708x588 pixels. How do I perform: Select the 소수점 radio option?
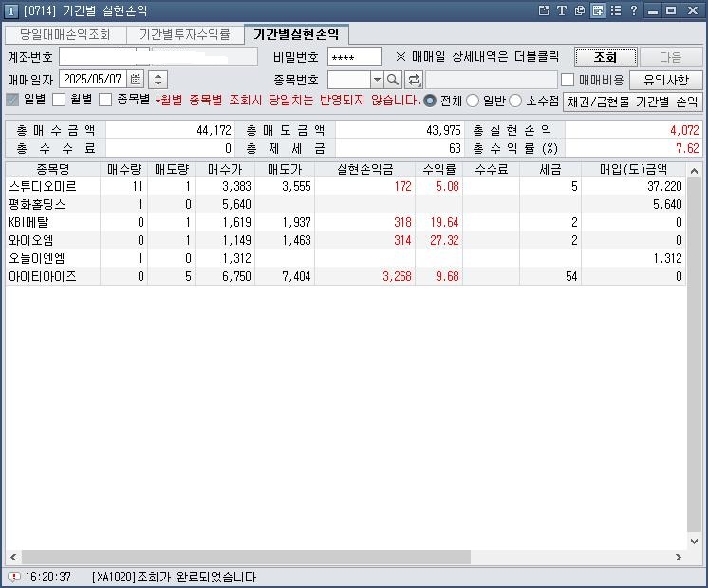[x=516, y=101]
